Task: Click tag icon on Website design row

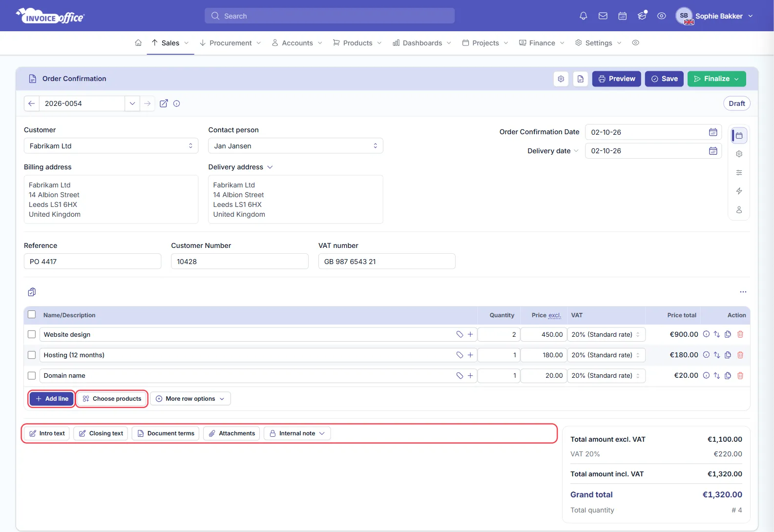Action: point(460,334)
